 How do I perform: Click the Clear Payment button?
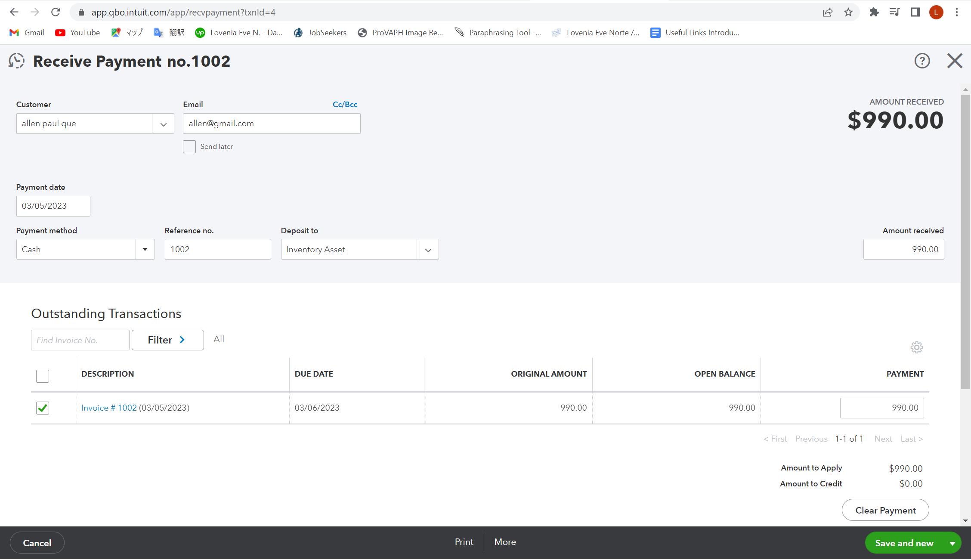(x=885, y=510)
